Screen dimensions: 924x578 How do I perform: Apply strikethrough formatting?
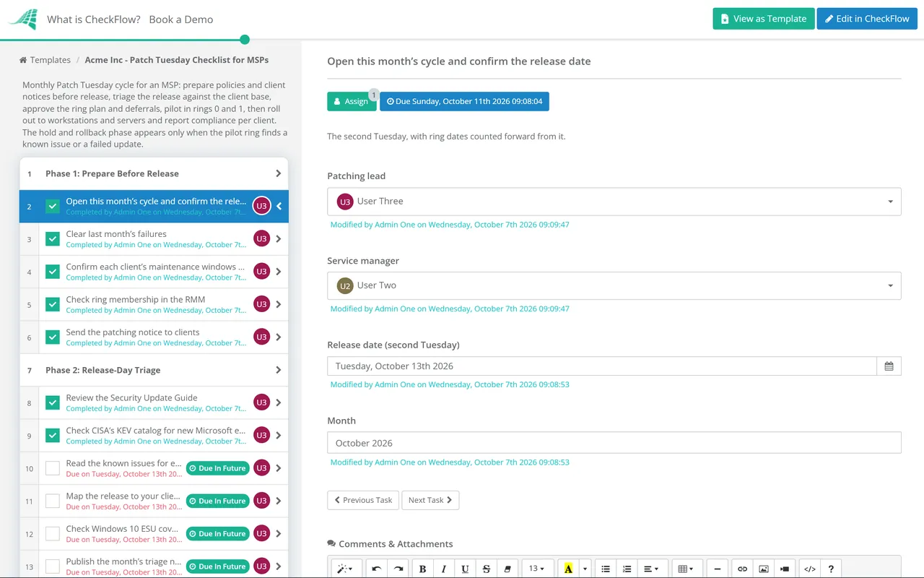coord(486,569)
